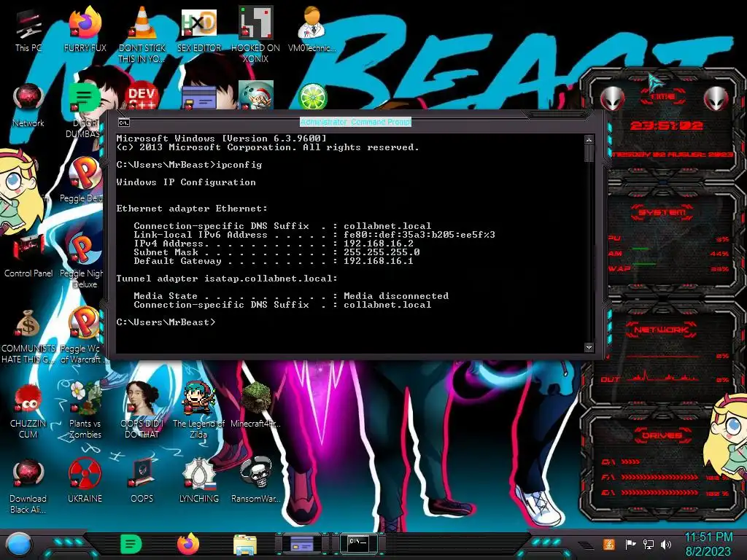
Task: Click the network tray icon
Action: coord(649,544)
